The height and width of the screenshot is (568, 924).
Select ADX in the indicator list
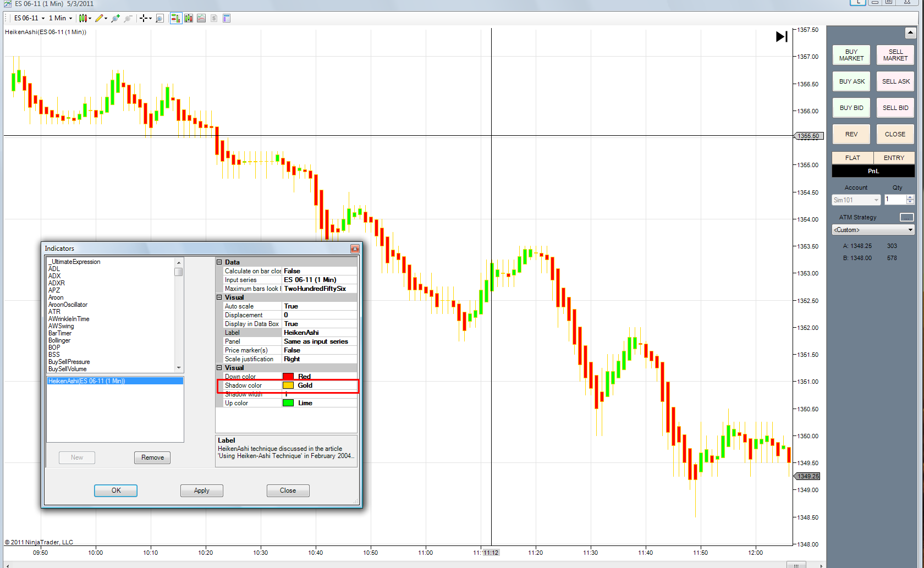[x=54, y=276]
